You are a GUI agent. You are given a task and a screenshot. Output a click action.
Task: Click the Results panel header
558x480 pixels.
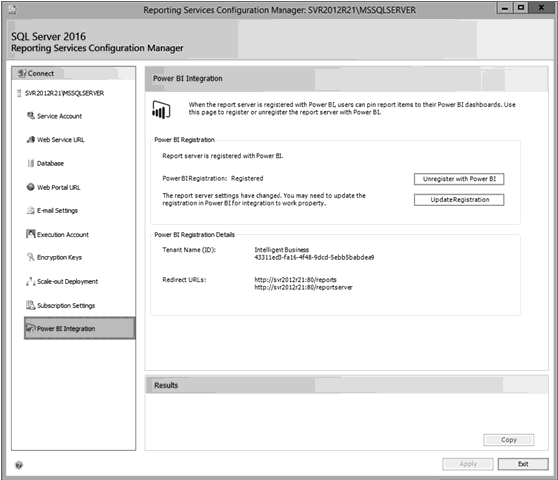tap(347, 385)
